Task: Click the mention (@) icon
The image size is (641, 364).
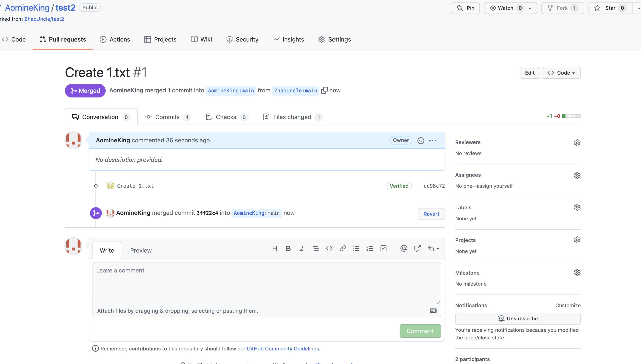Action: pos(404,248)
